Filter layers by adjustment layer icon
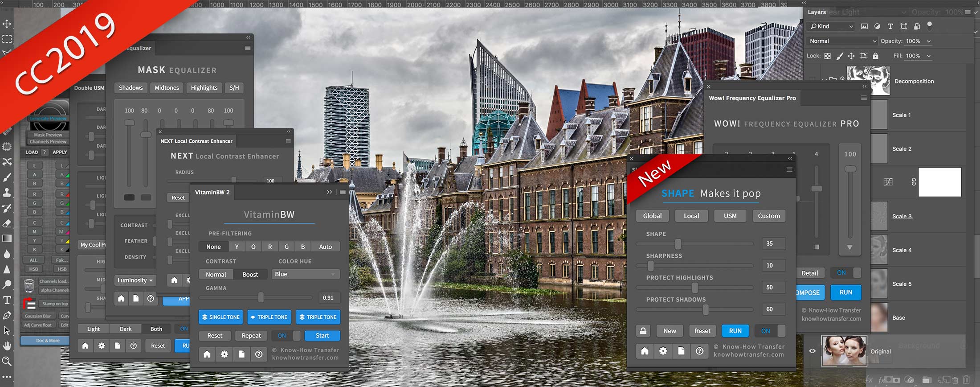Screen dimensions: 980x387 (x=877, y=26)
